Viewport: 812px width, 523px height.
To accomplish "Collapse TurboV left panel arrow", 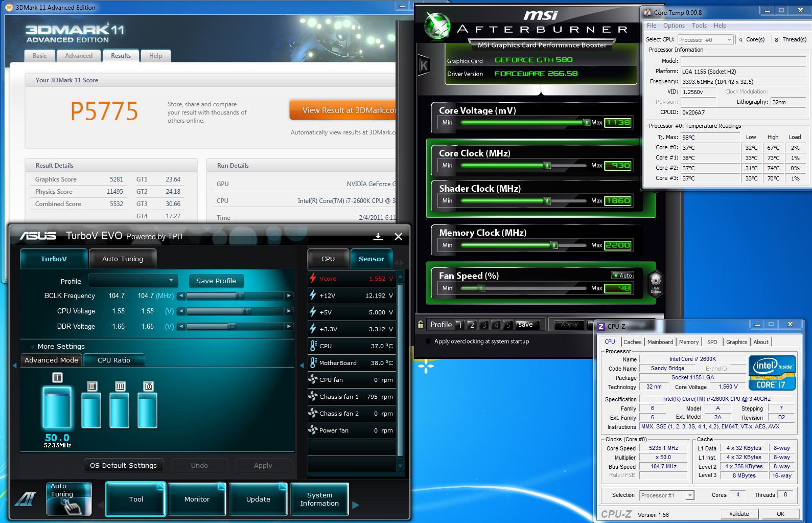I will [x=14, y=365].
